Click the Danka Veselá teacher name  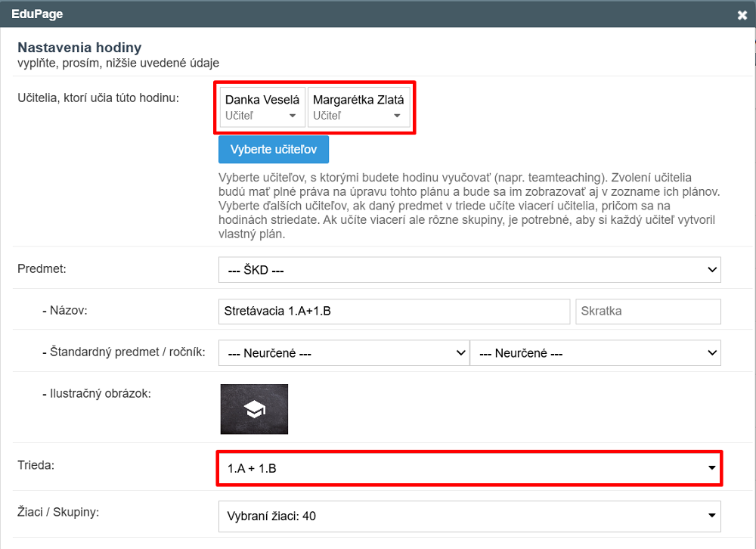coord(262,100)
